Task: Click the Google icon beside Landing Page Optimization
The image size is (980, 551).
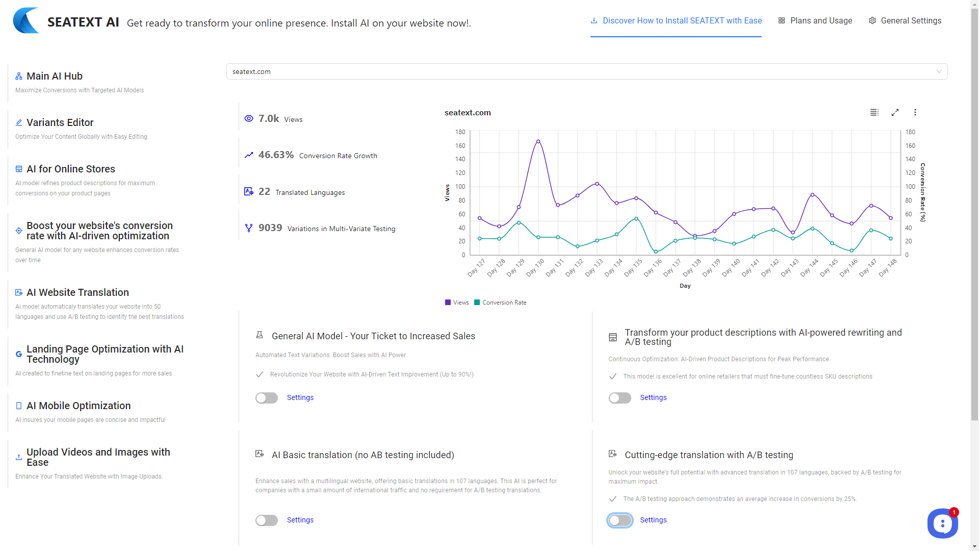Action: pos(19,355)
